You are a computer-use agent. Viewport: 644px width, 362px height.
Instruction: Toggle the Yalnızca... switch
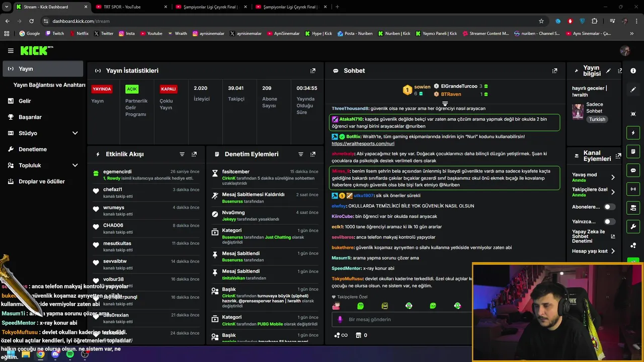pos(609,221)
